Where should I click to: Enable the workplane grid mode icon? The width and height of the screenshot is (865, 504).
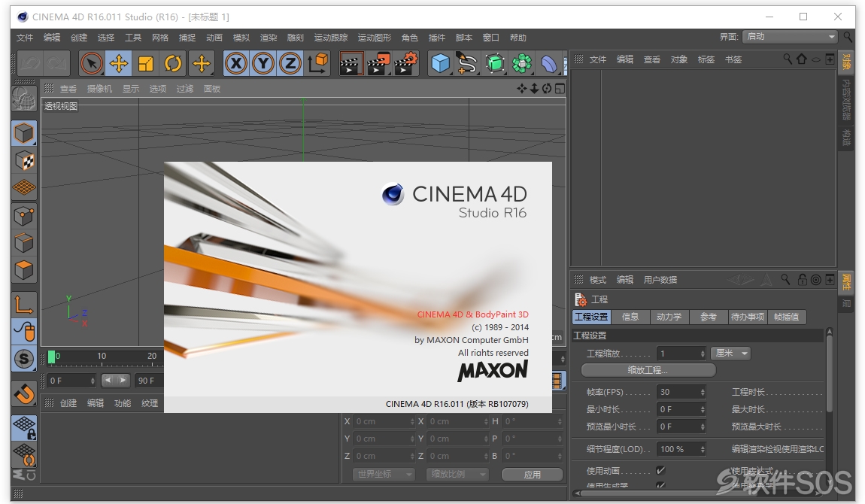coord(24,187)
